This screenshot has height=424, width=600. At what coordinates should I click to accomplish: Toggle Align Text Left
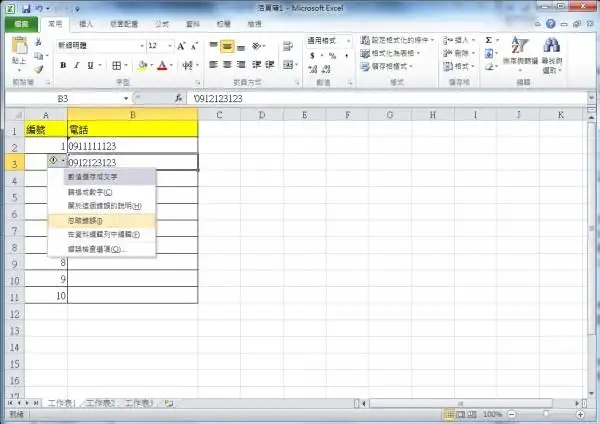(x=214, y=64)
